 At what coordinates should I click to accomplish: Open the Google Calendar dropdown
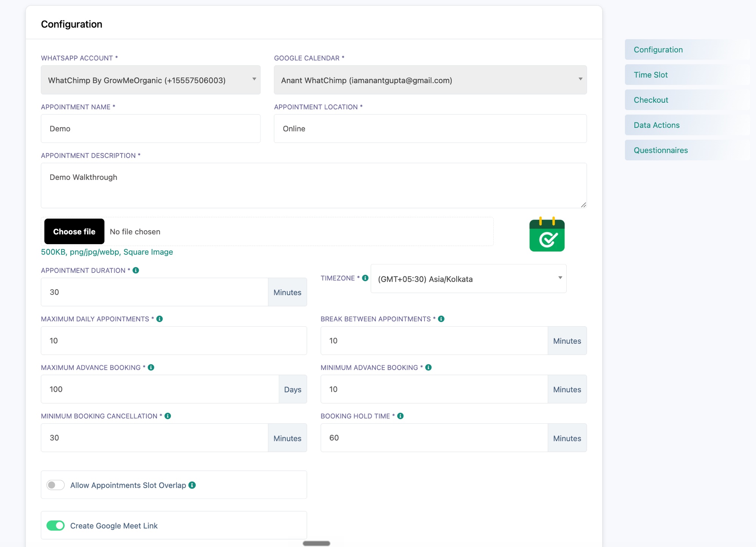pos(430,80)
